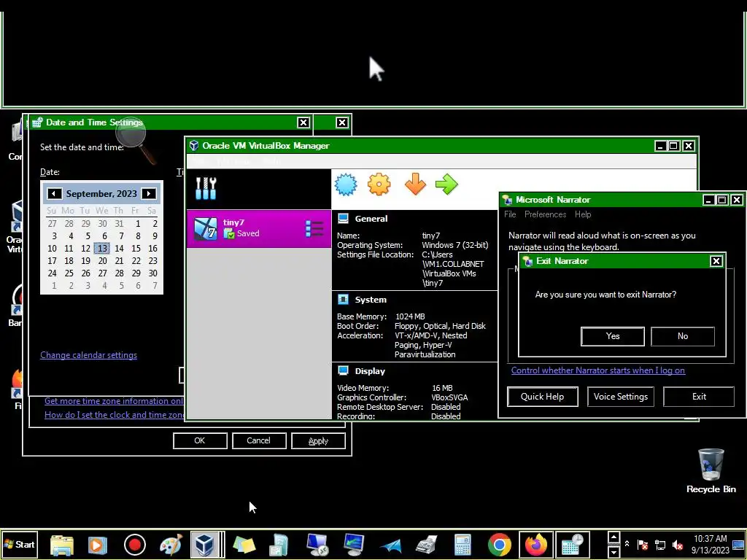Viewport: 747px width, 560px height.
Task: Open File Explorer from taskbar
Action: pos(62,545)
